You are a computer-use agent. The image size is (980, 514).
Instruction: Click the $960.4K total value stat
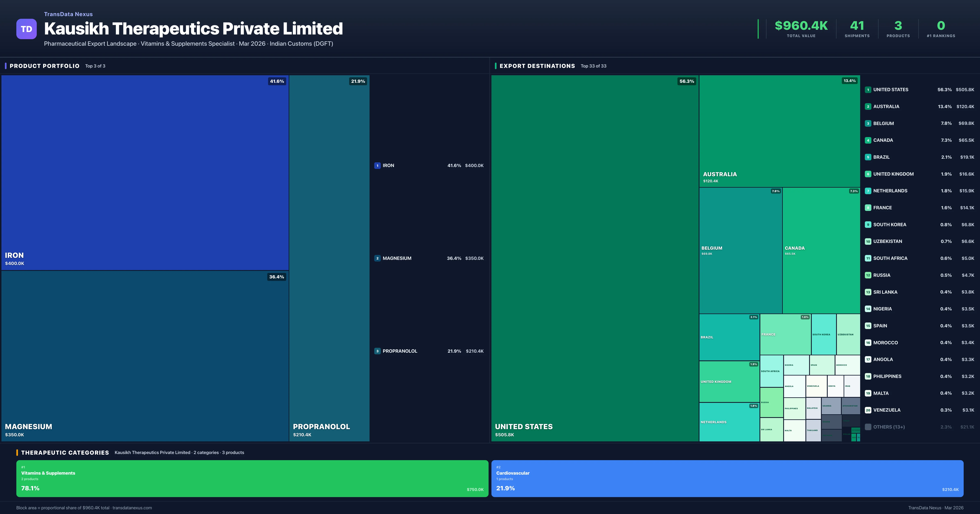[x=801, y=26]
